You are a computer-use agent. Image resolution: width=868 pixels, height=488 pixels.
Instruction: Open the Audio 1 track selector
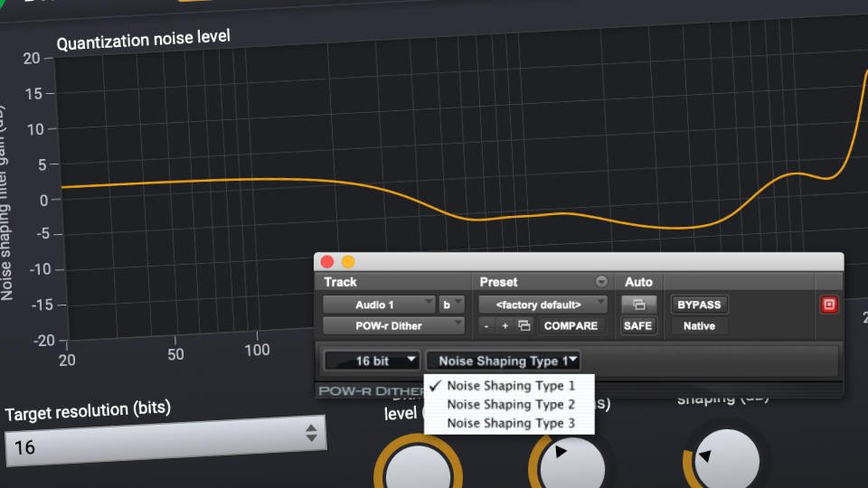pyautogui.click(x=379, y=305)
